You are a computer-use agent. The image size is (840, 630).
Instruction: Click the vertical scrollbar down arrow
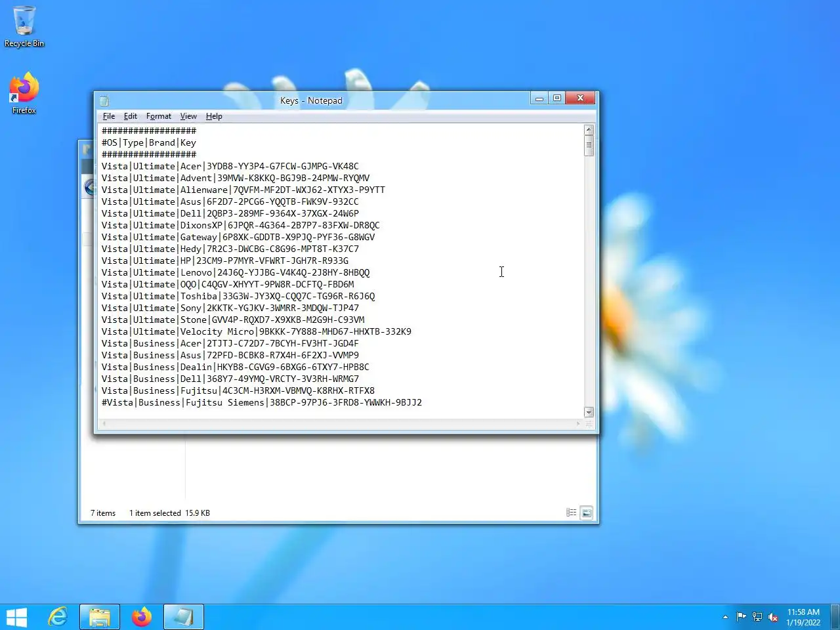coord(589,412)
